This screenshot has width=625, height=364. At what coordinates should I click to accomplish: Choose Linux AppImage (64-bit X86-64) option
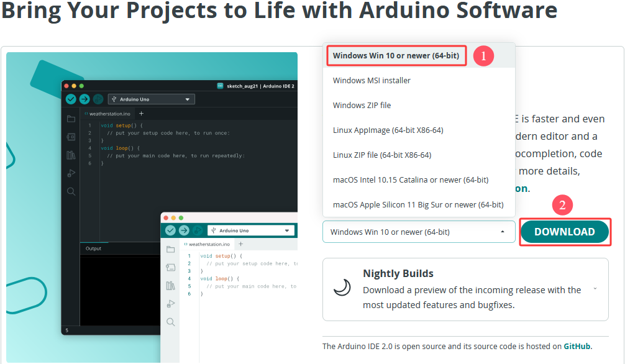pos(388,130)
